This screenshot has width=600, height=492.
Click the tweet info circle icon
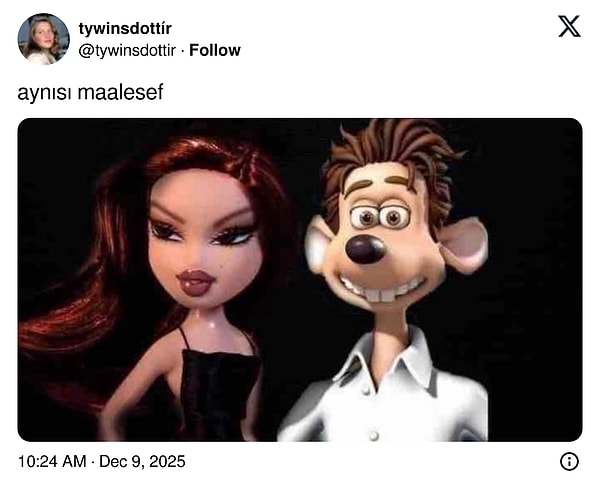(x=569, y=461)
